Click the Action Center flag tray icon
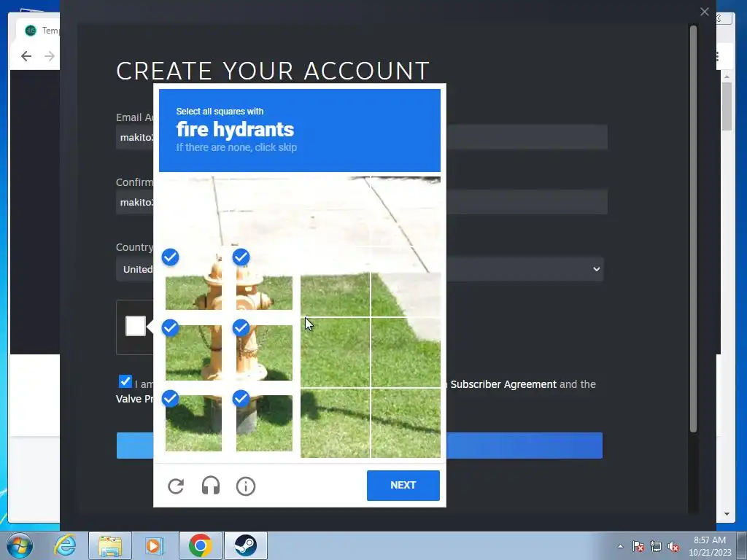 click(x=638, y=546)
